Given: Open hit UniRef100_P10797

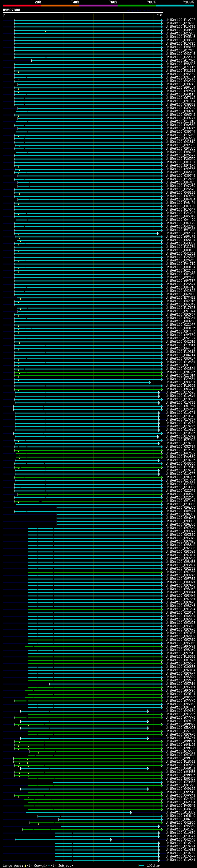Looking at the screenshot, I should pos(180,20).
